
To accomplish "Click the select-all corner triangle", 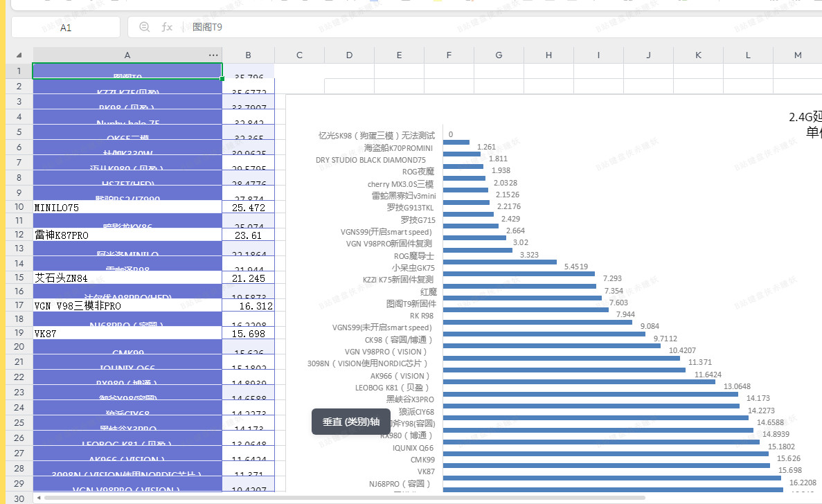I will [x=19, y=55].
